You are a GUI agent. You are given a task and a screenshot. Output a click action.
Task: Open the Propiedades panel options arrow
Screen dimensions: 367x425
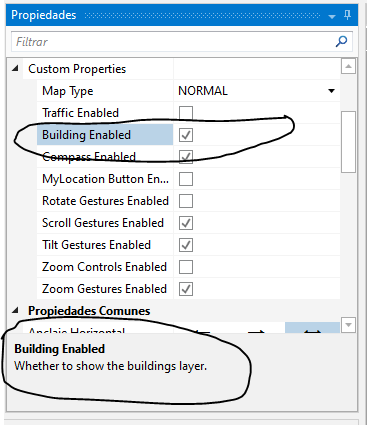click(x=331, y=16)
